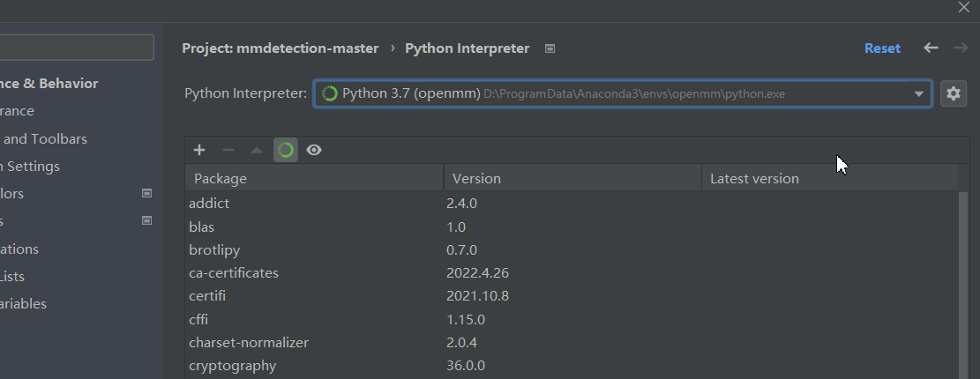Expand the Python Interpreter dropdown arrow
The height and width of the screenshot is (379, 980).
[x=919, y=93]
